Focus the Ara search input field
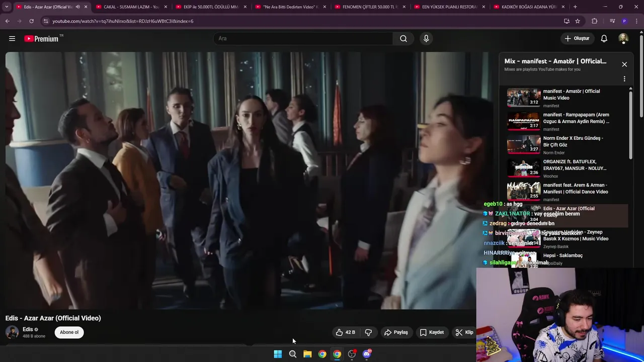The image size is (644, 362). (303, 38)
